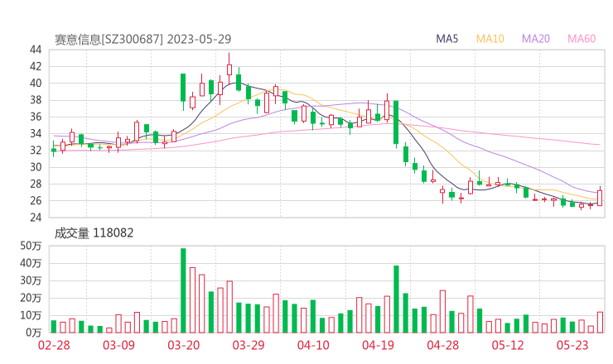Click the 38 price axis label
The height and width of the screenshot is (364, 613).
tap(36, 100)
